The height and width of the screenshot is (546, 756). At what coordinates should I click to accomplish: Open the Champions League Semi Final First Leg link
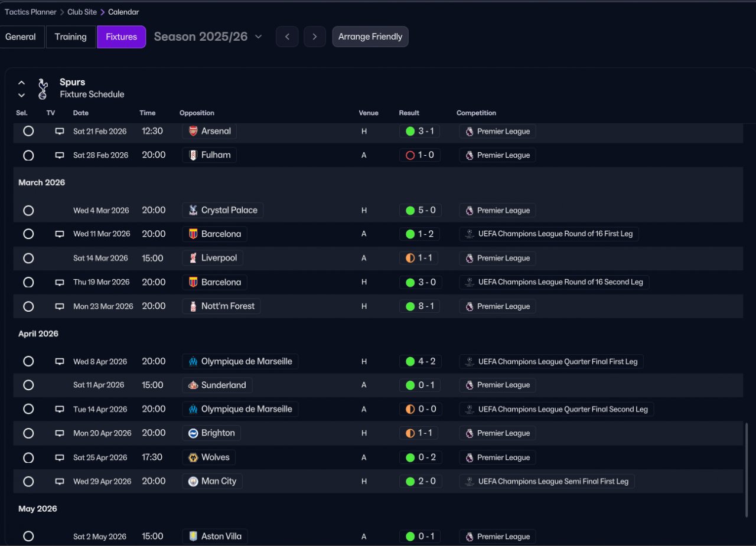(547, 481)
